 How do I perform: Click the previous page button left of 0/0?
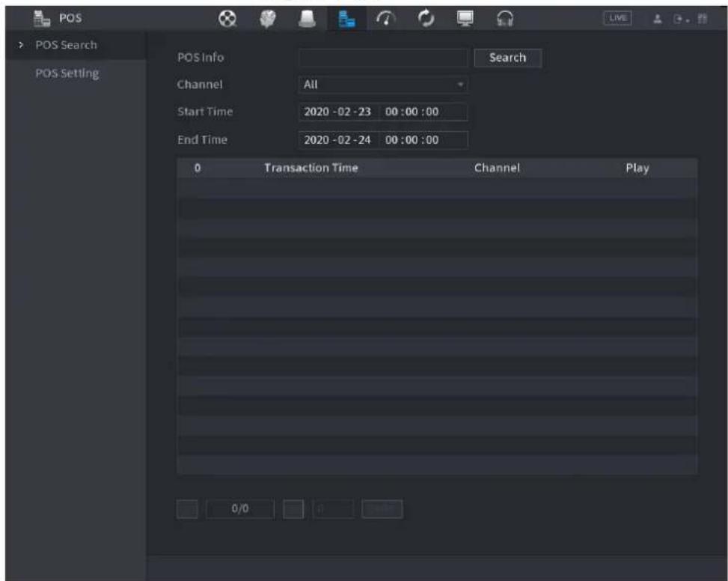pos(187,509)
